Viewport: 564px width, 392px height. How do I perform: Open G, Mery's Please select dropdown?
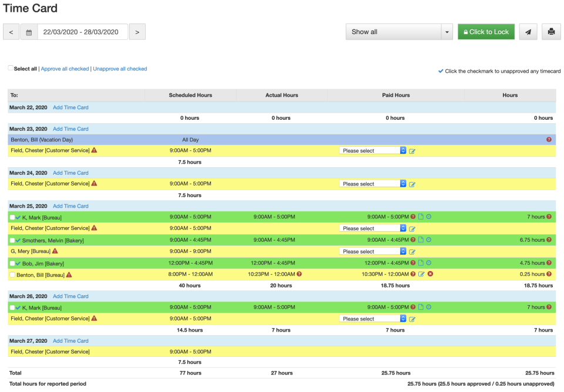(x=370, y=251)
